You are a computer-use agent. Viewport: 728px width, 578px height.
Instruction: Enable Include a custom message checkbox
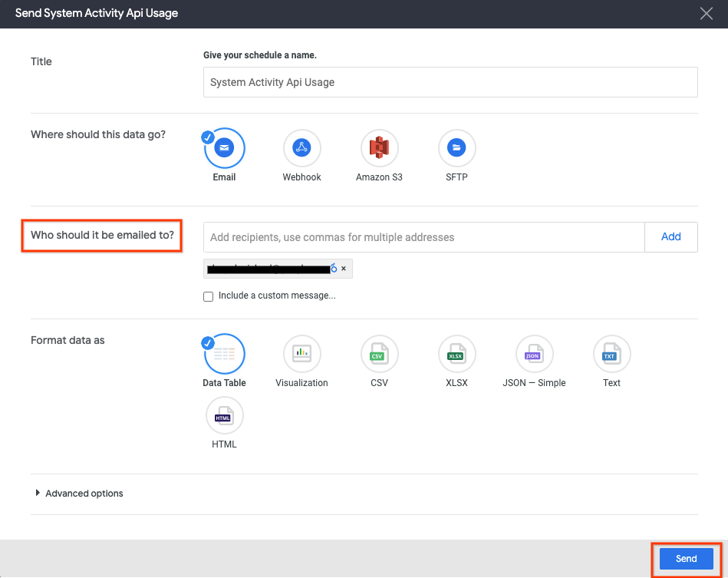tap(208, 296)
